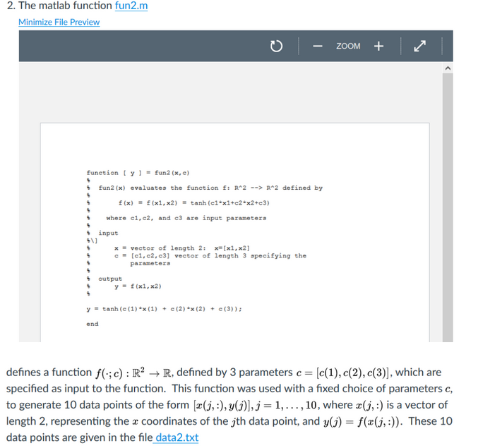Rotate the document with the refresh icon
The height and width of the screenshot is (448, 490).
tap(276, 46)
